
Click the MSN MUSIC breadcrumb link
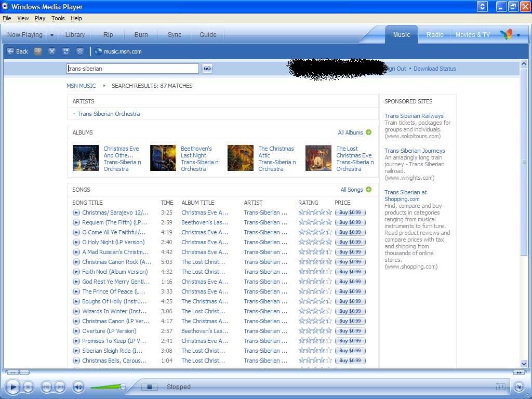[x=81, y=86]
